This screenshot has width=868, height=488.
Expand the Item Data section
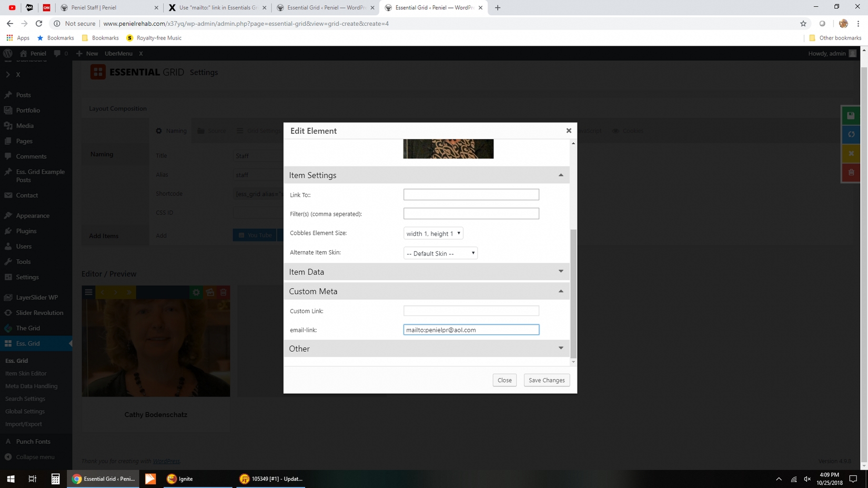coord(561,271)
